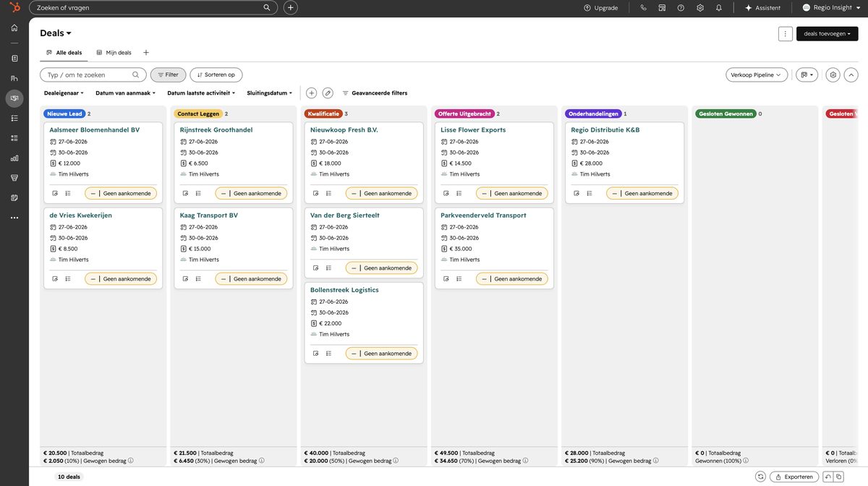Open the phone calling icon
The height and width of the screenshot is (486, 868).
pos(644,8)
